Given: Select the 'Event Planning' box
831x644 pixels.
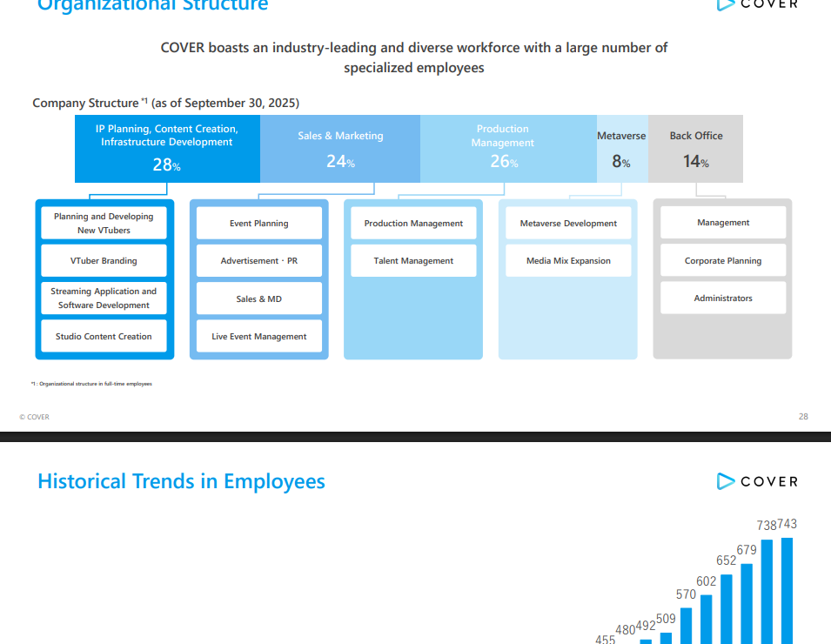Looking at the screenshot, I should click(x=259, y=223).
